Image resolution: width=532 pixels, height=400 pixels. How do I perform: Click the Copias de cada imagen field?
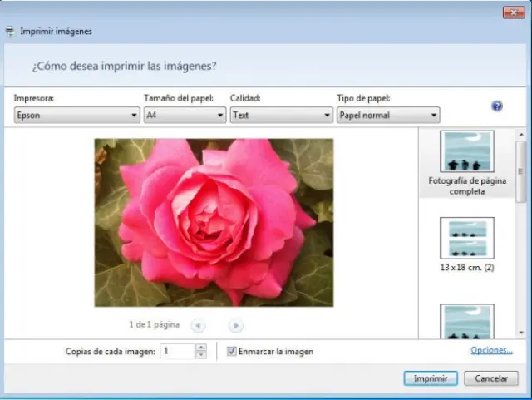coord(176,352)
